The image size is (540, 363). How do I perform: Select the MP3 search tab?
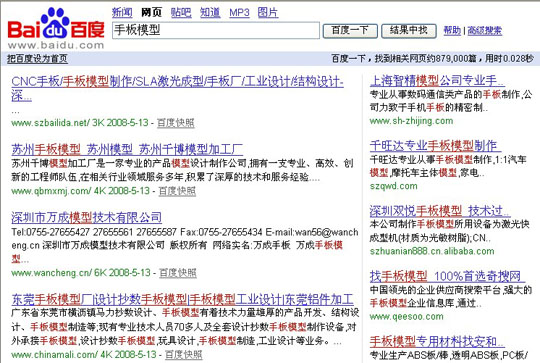point(239,13)
